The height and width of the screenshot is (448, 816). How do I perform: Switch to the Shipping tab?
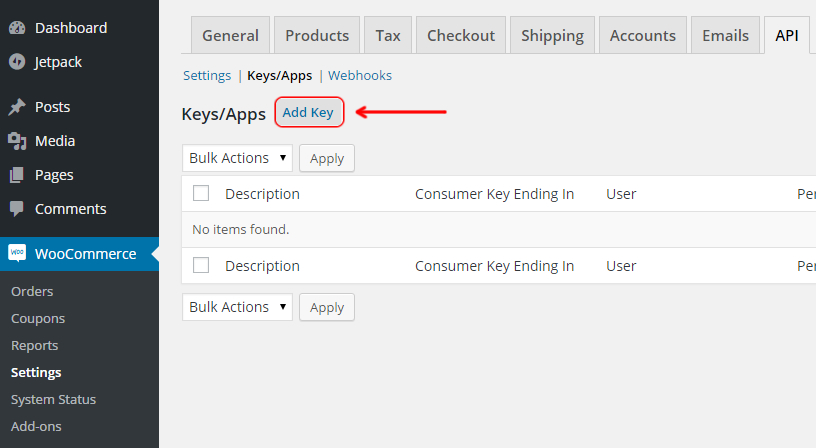[x=552, y=35]
